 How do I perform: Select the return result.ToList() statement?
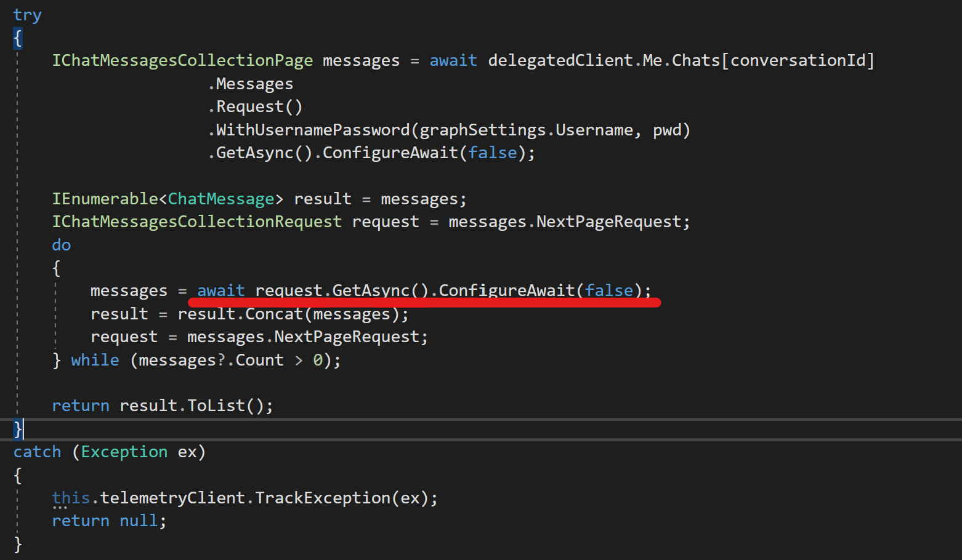tap(162, 405)
